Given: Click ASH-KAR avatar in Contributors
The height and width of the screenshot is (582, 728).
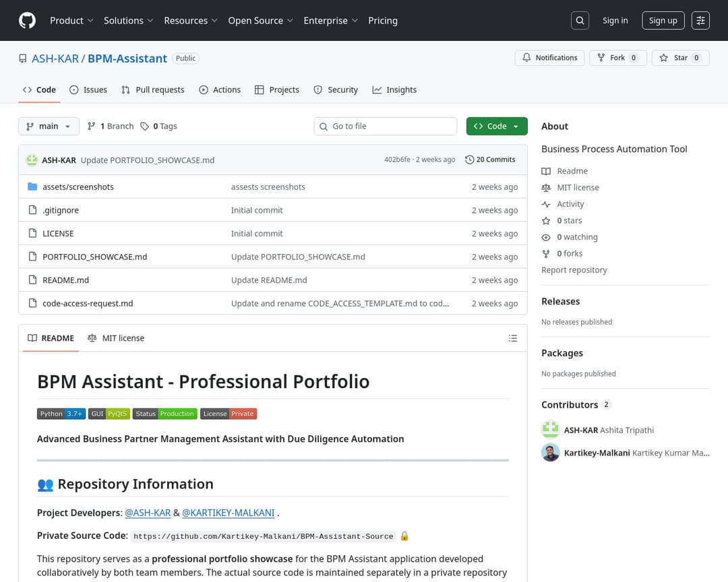Looking at the screenshot, I should 551,430.
